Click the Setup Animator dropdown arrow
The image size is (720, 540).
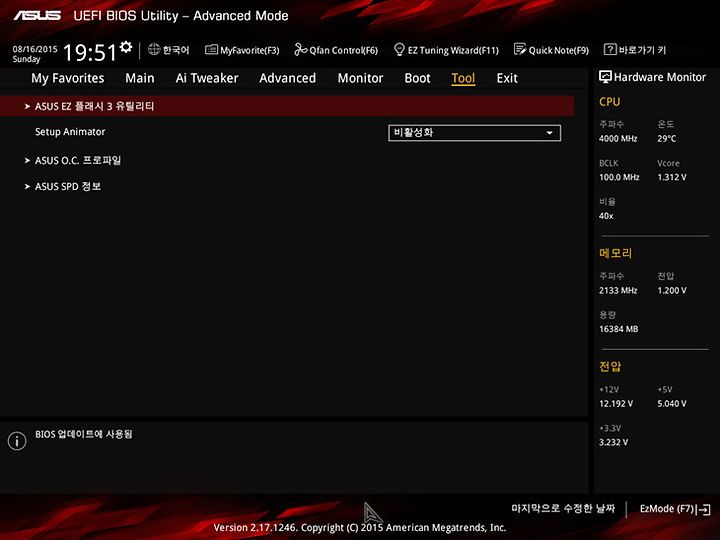click(x=549, y=133)
